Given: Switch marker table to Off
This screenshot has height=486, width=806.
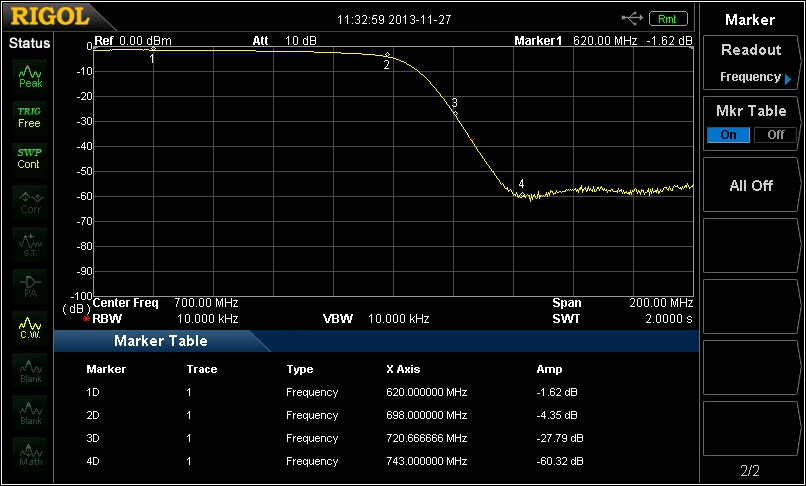Looking at the screenshot, I should click(x=775, y=135).
